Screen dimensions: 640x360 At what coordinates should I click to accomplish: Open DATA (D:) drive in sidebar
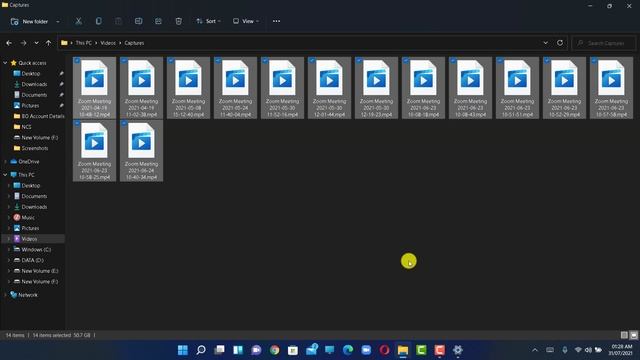(x=32, y=260)
